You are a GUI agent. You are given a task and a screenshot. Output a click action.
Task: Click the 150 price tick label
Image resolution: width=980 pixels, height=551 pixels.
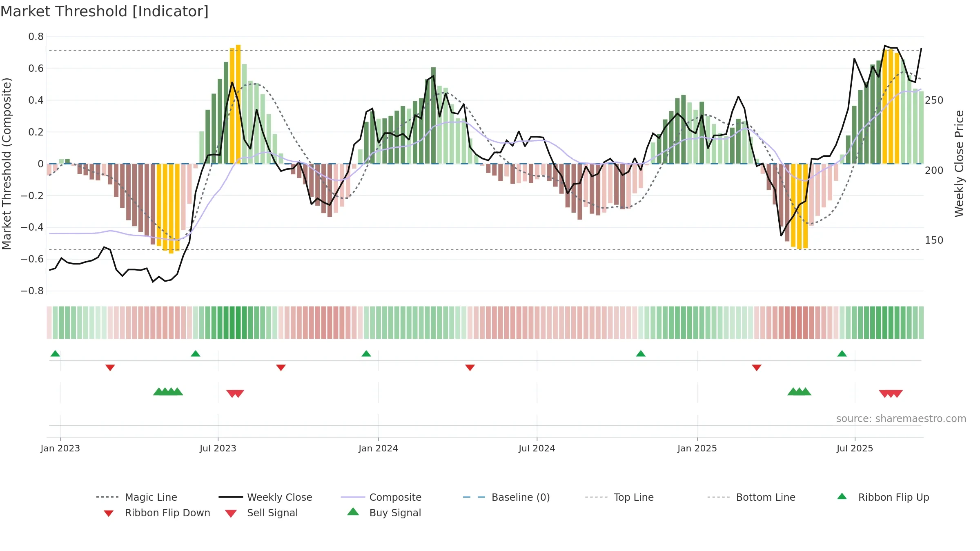pyautogui.click(x=934, y=240)
